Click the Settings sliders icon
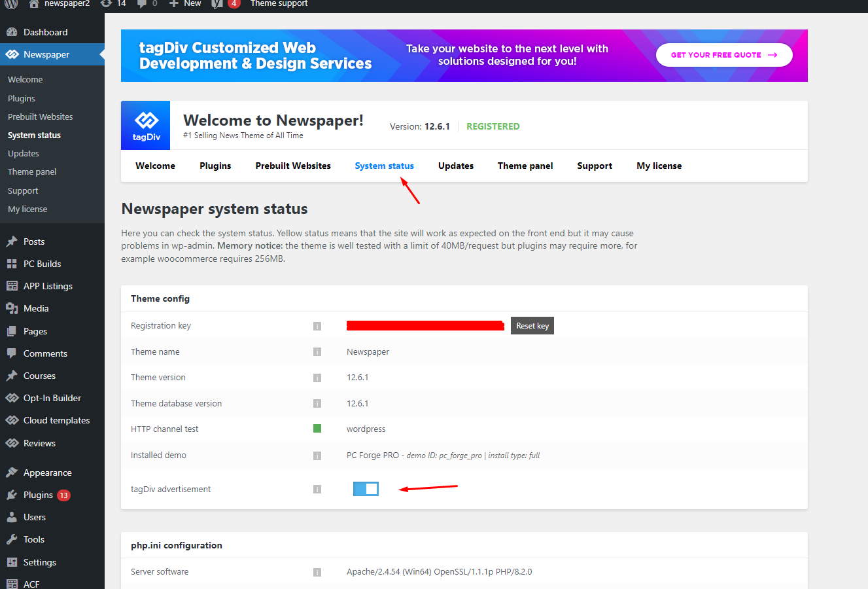The image size is (868, 589). pyautogui.click(x=12, y=562)
